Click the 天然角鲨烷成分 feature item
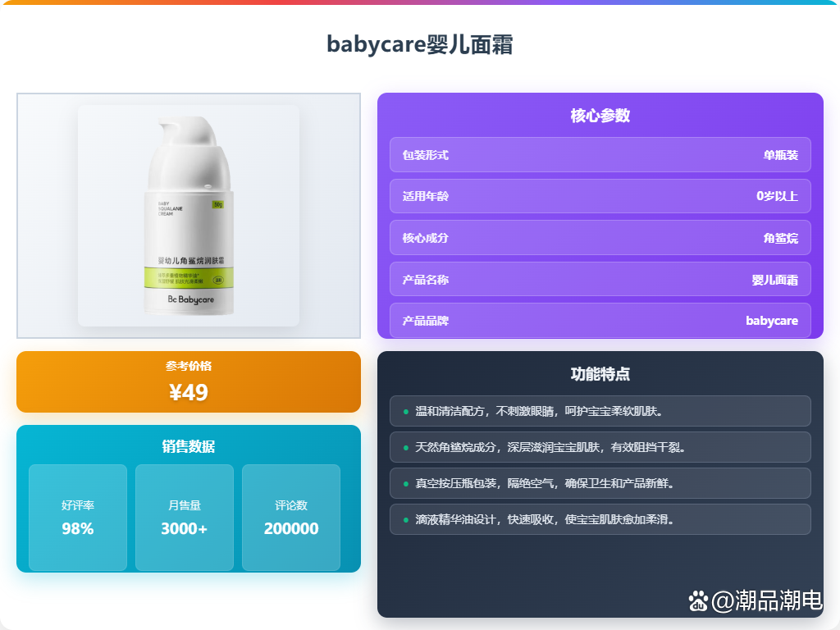840x630 pixels. [600, 447]
